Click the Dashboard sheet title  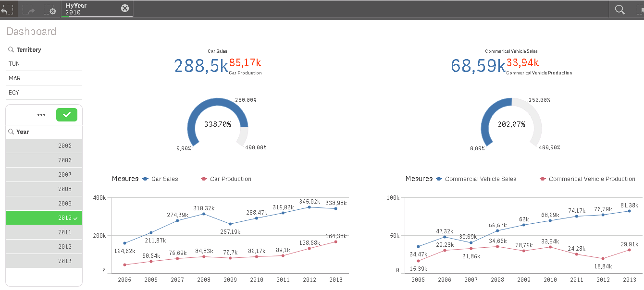[31, 32]
